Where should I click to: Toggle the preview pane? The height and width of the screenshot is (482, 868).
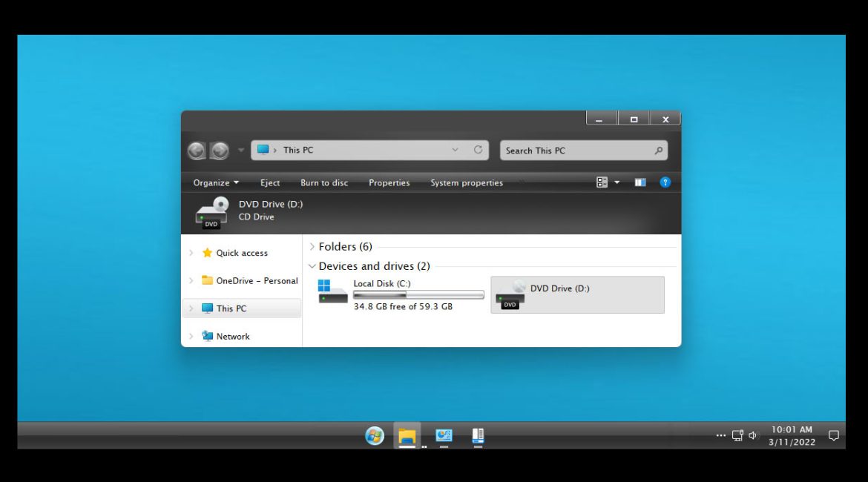point(640,182)
